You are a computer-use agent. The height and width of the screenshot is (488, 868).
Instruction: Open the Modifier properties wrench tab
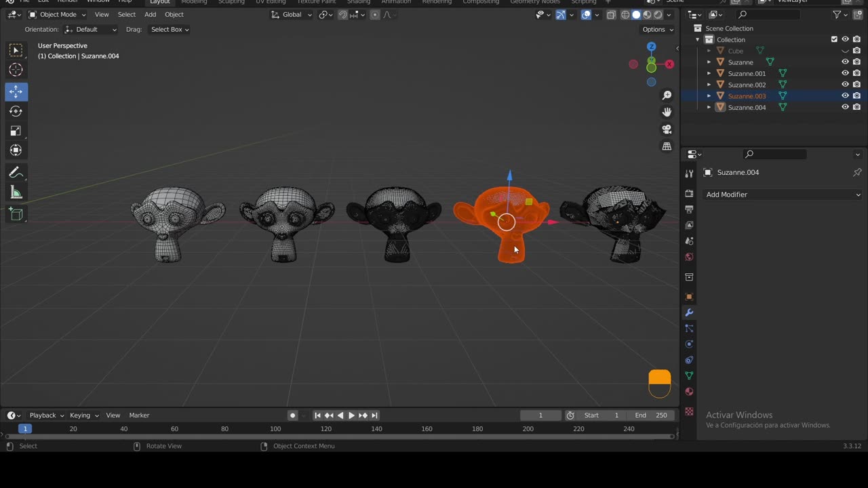[x=689, y=312]
